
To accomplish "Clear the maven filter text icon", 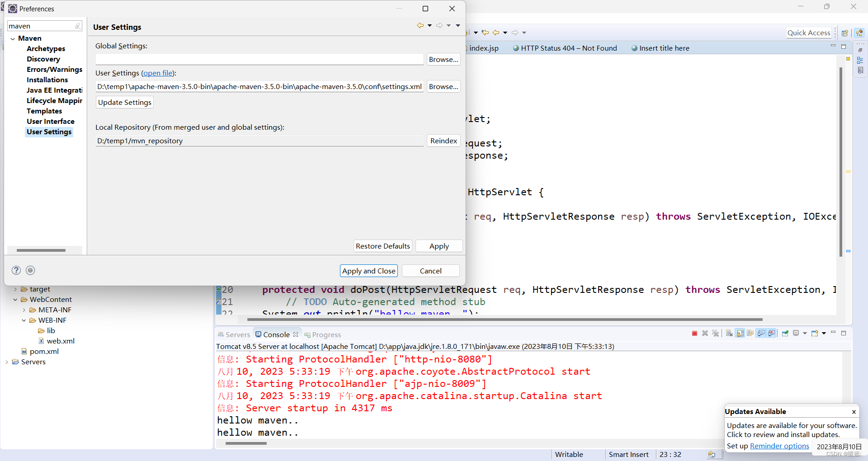I will [x=78, y=26].
